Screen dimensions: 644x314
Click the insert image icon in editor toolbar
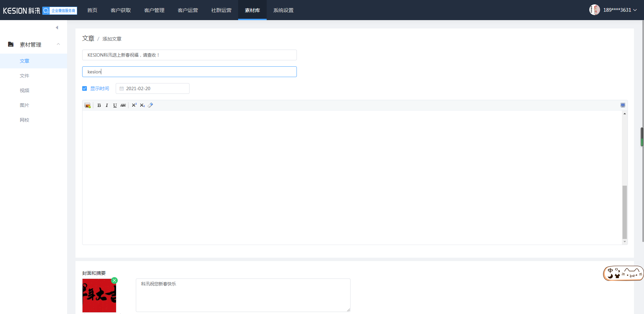tap(88, 105)
